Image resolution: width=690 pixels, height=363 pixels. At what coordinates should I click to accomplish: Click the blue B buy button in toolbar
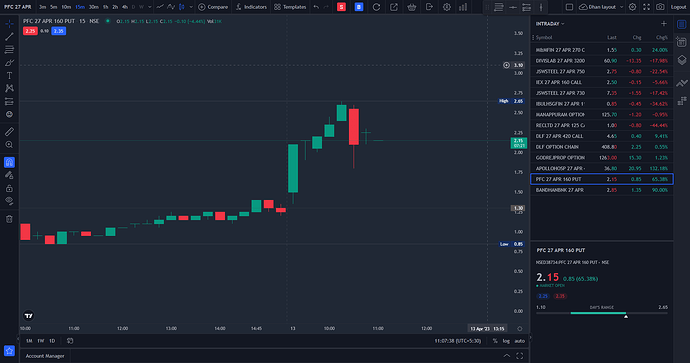(359, 7)
